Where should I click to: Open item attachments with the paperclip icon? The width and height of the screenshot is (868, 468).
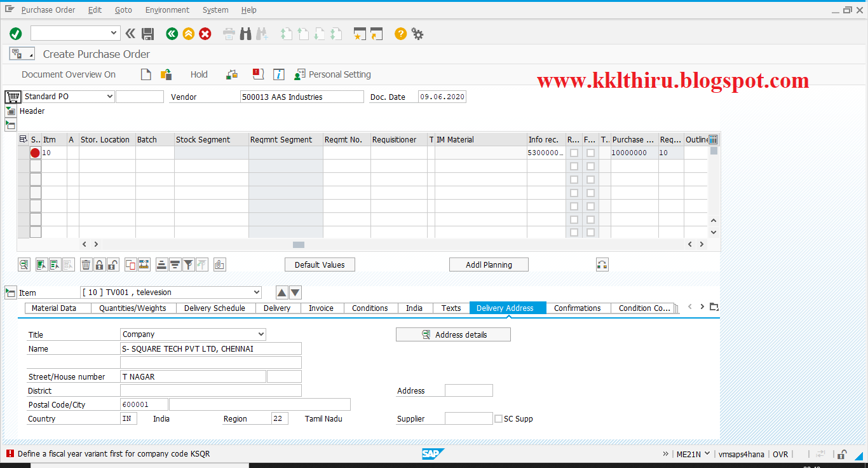[x=219, y=265]
